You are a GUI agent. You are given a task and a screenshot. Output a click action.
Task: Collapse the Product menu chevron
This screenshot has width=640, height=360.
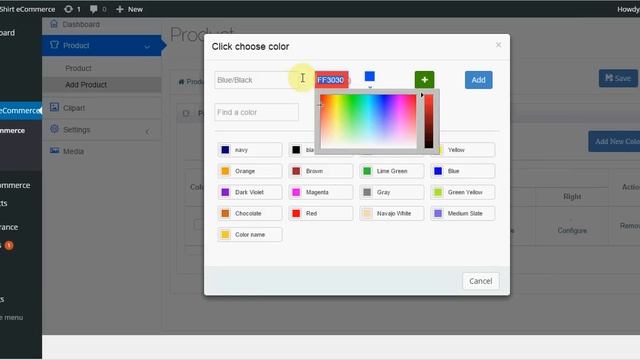[147, 47]
